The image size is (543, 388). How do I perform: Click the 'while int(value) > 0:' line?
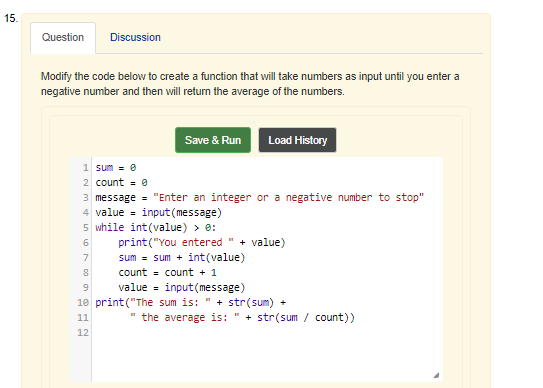tap(155, 227)
